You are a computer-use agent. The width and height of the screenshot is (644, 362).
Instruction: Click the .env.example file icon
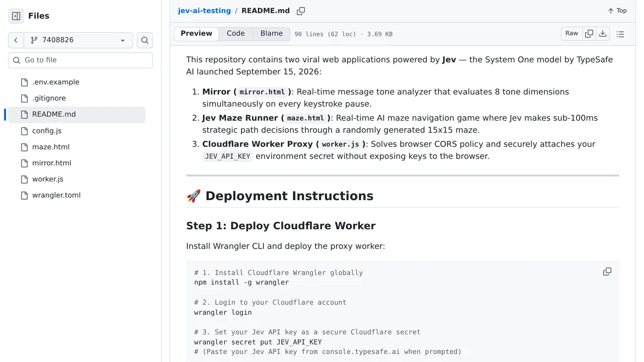click(x=24, y=82)
